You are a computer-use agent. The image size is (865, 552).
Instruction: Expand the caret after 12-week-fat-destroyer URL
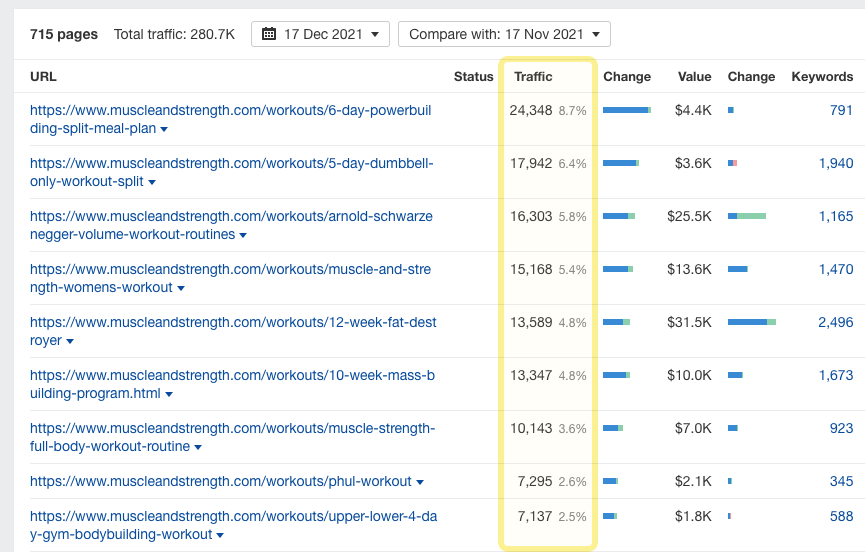point(70,342)
